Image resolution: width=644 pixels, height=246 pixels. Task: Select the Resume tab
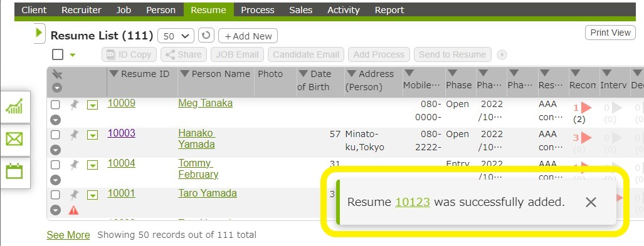click(209, 10)
